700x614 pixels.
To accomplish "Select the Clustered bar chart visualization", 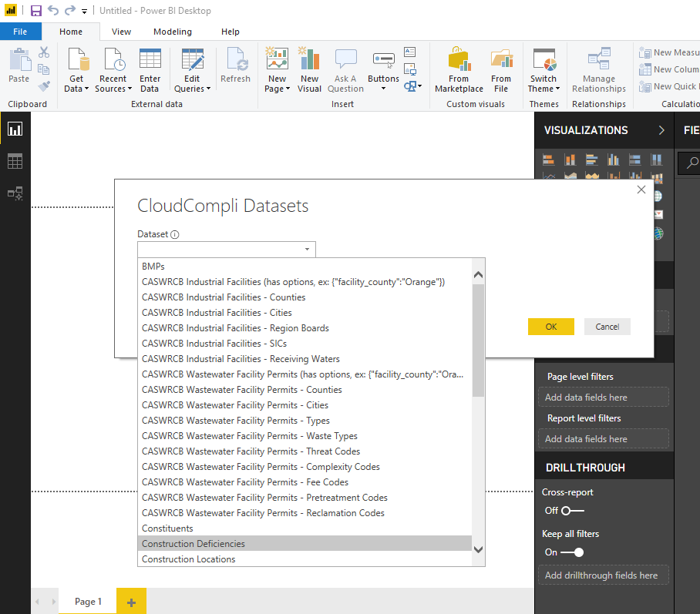I will (592, 159).
